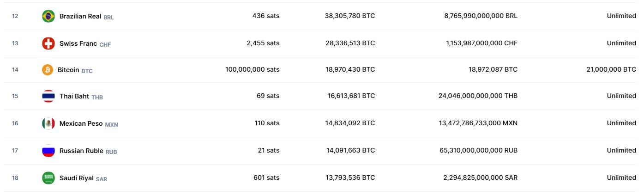
Task: Click the orange Bitcoin logo icon
Action: click(48, 70)
